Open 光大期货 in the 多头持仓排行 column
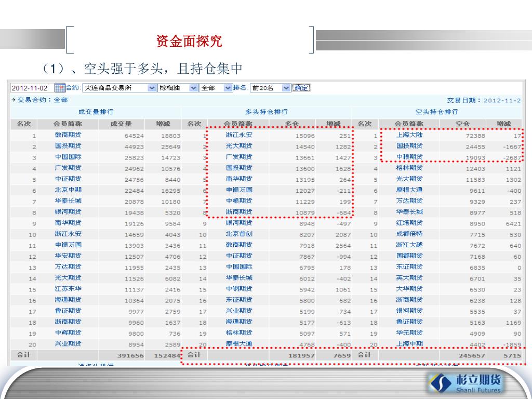 [239, 146]
